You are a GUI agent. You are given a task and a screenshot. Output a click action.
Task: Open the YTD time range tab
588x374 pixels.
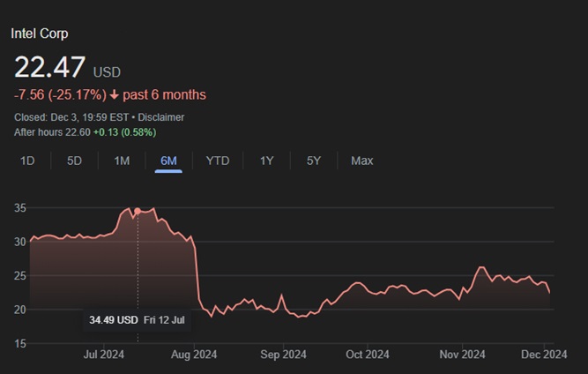point(218,161)
